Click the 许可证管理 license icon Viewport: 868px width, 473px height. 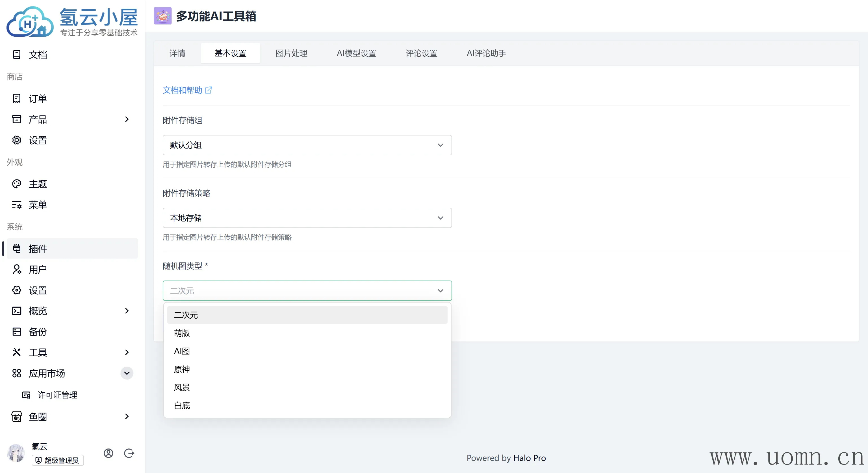[26, 395]
